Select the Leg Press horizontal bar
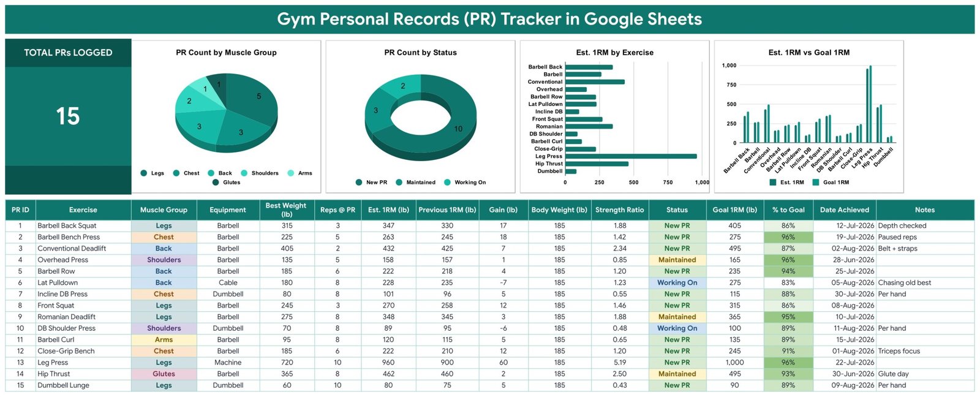 [x=630, y=156]
